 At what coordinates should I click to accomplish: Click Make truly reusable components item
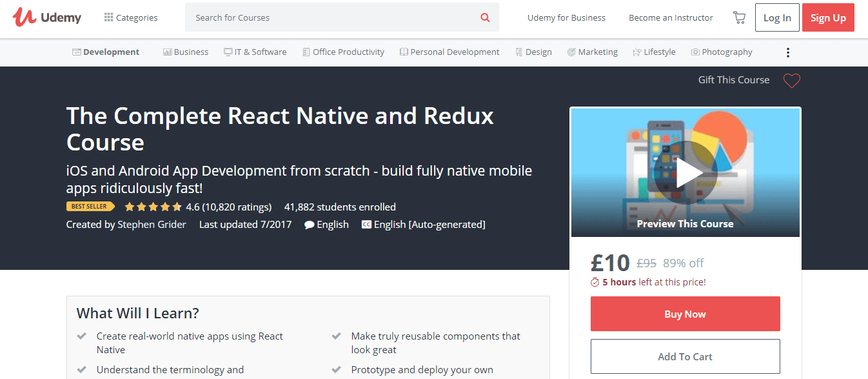(436, 343)
